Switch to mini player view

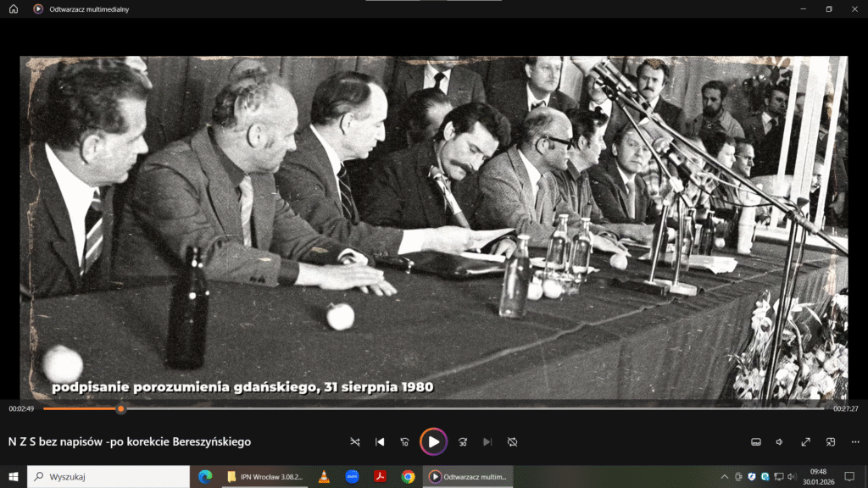(x=831, y=442)
